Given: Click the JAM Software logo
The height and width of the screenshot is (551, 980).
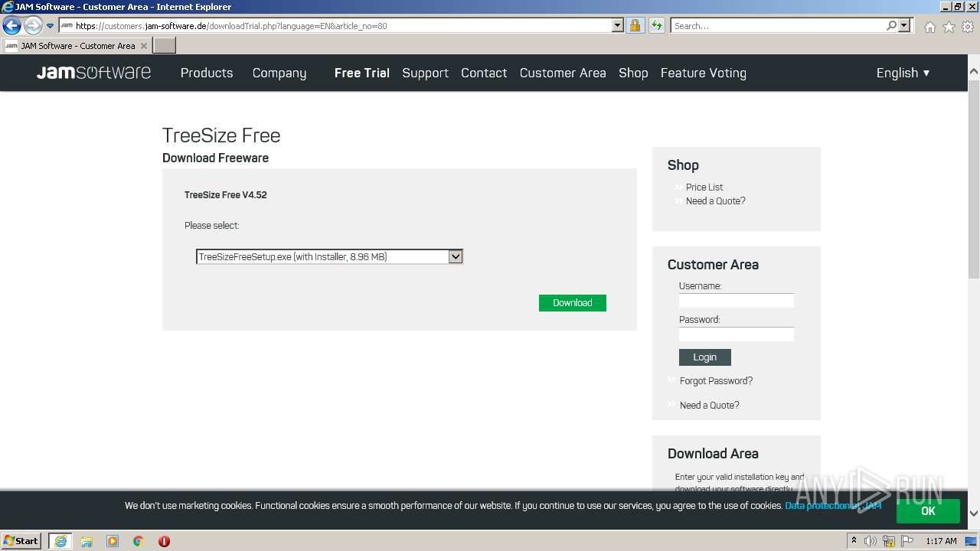Looking at the screenshot, I should 93,73.
